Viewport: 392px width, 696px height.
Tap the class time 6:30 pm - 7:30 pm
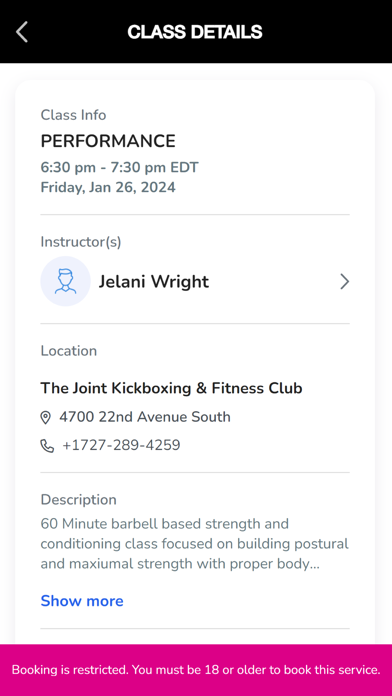(x=119, y=167)
